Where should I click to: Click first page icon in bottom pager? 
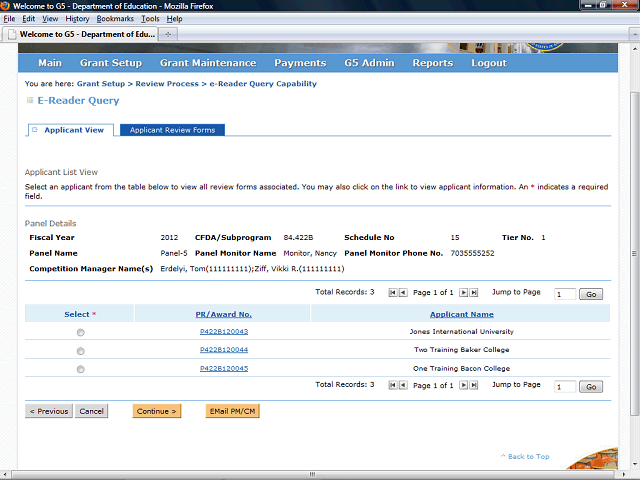pyautogui.click(x=393, y=385)
